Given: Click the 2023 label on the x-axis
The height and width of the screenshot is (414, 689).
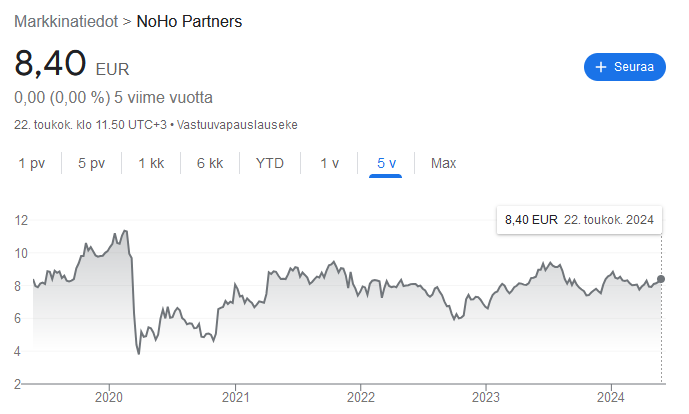Looking at the screenshot, I should (485, 397).
